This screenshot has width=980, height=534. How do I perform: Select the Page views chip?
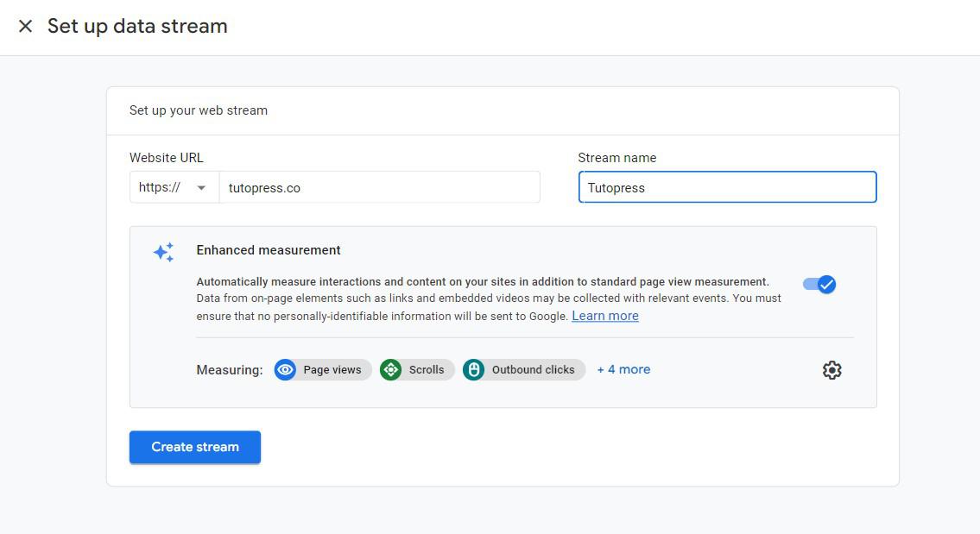(322, 369)
